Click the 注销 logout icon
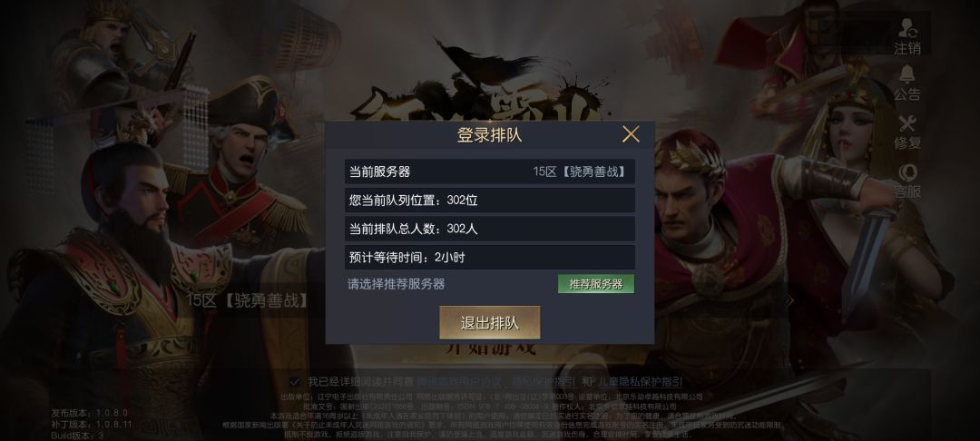The image size is (980, 441). point(906,36)
